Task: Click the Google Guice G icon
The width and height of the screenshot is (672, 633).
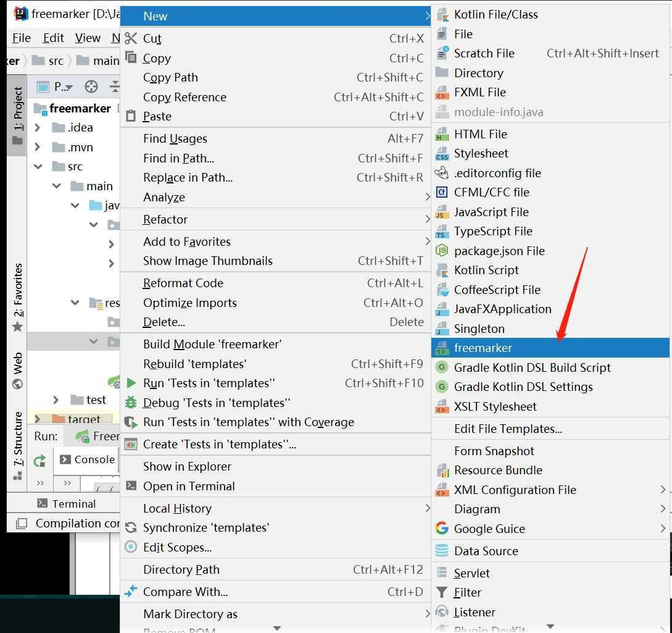Action: point(442,528)
